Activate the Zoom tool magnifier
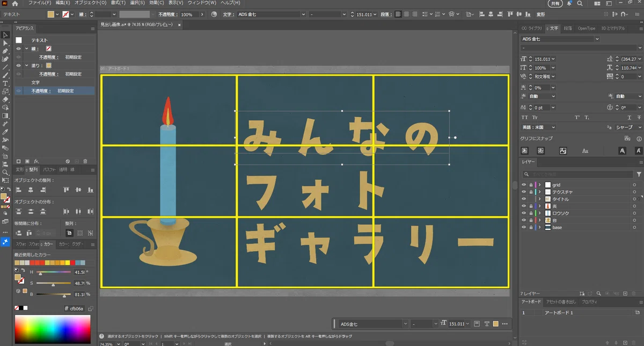 5,172
